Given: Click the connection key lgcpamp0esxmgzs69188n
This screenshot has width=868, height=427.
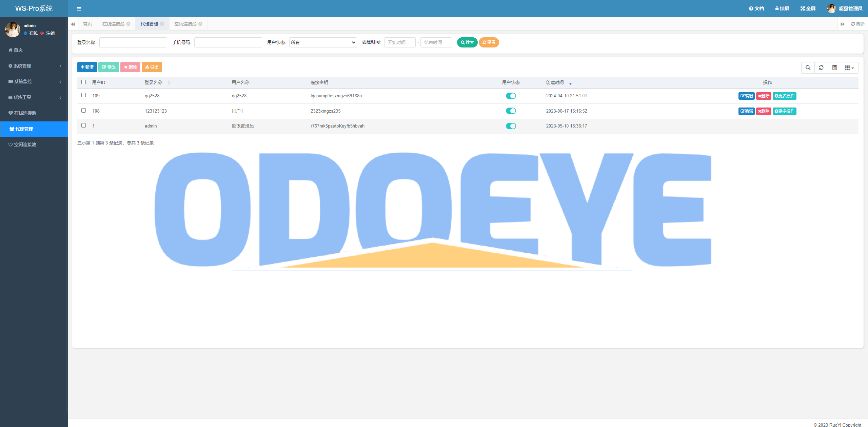Looking at the screenshot, I should click(x=336, y=96).
